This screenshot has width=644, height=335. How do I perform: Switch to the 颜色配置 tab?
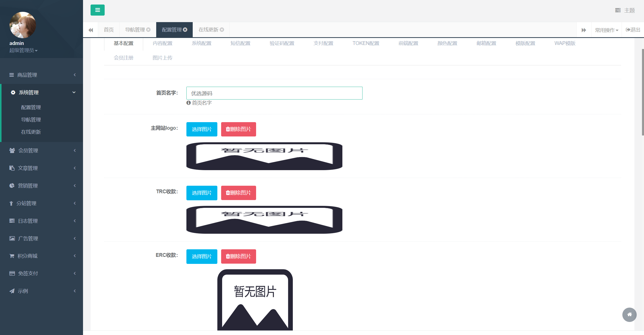(x=447, y=43)
